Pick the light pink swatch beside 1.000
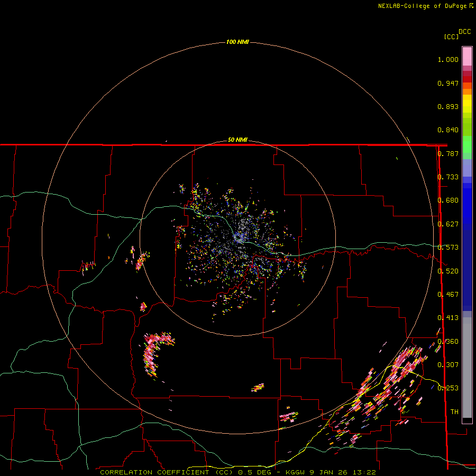This screenshot has height=476, width=476. [467, 57]
